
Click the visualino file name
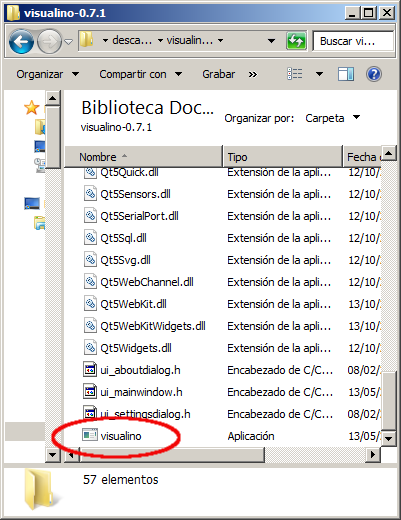pos(121,436)
